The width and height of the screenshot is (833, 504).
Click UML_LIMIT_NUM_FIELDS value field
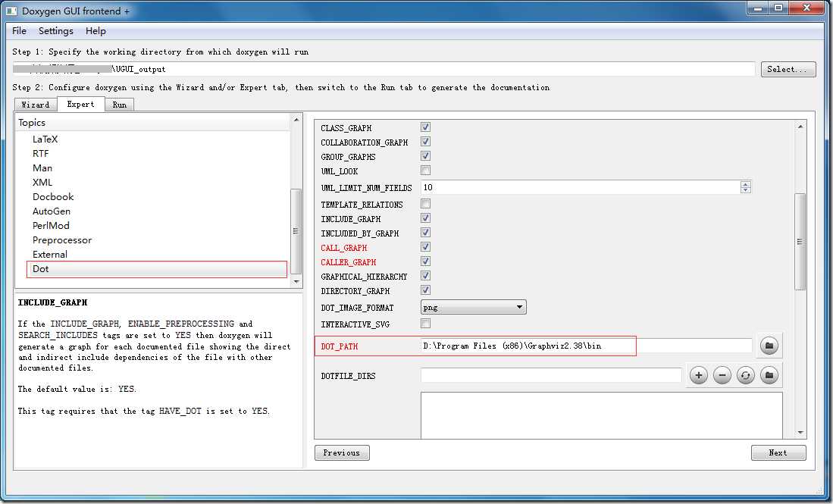click(x=581, y=187)
